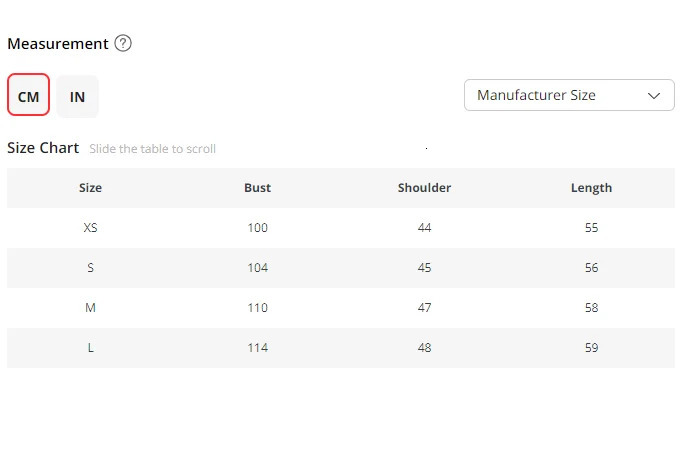Click the bust value 100 for XS
This screenshot has height=454, width=683.
(257, 228)
